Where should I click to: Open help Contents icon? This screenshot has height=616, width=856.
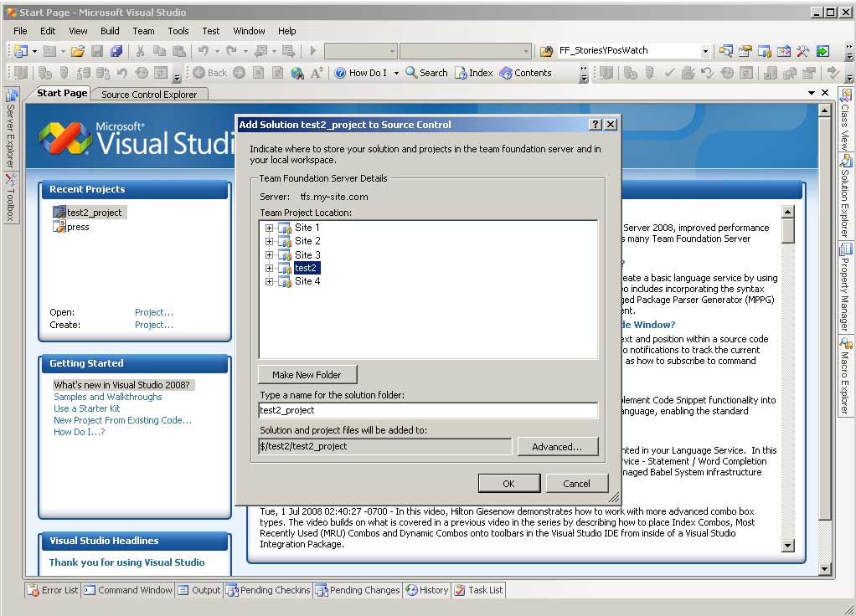pyautogui.click(x=526, y=73)
